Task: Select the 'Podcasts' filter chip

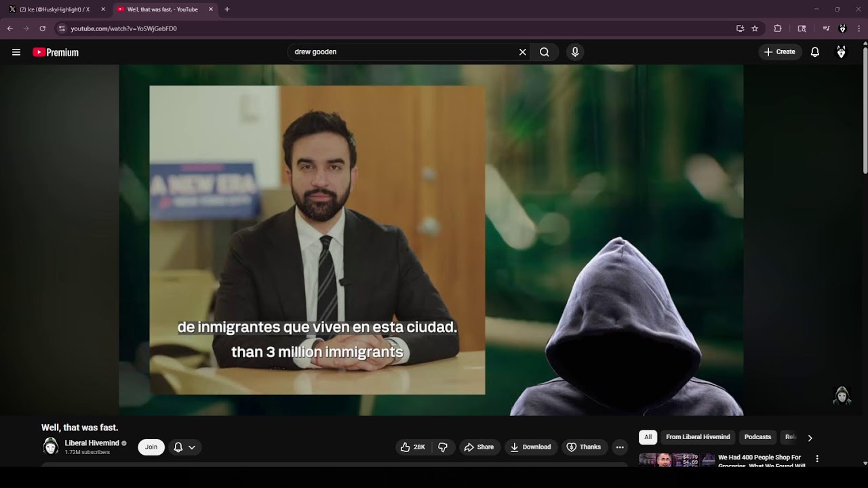Action: pos(757,437)
